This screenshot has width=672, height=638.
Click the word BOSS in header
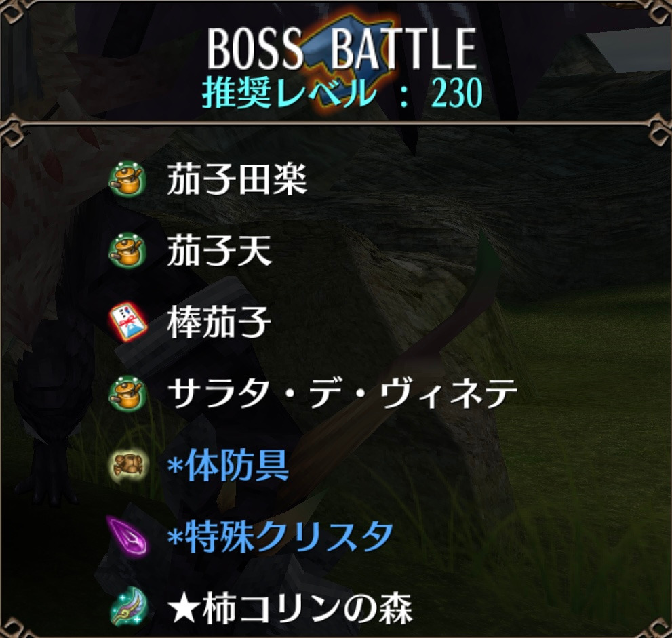tap(254, 48)
